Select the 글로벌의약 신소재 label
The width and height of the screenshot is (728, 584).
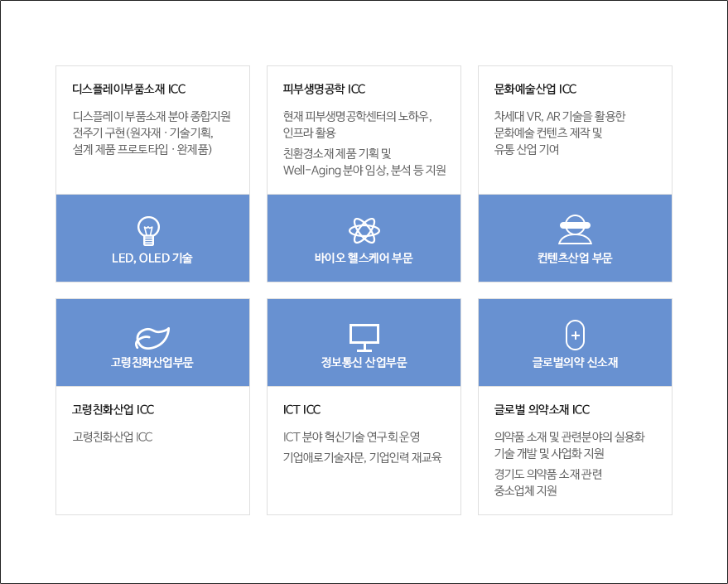575,362
